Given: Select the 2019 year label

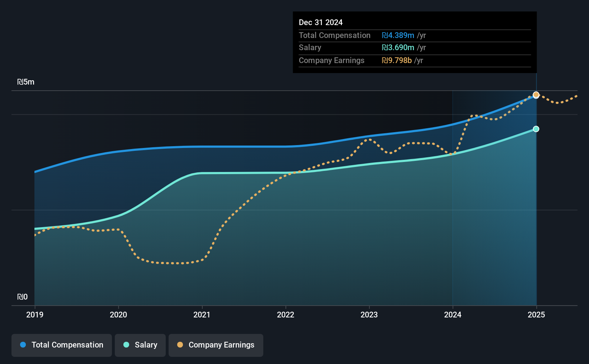Looking at the screenshot, I should tap(34, 315).
